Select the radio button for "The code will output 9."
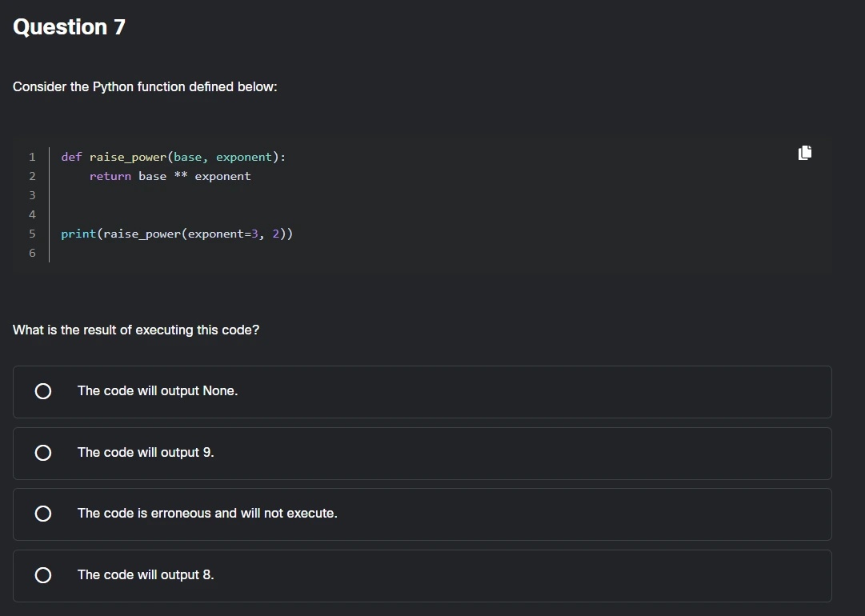Viewport: 865px width, 616px height. (x=42, y=452)
